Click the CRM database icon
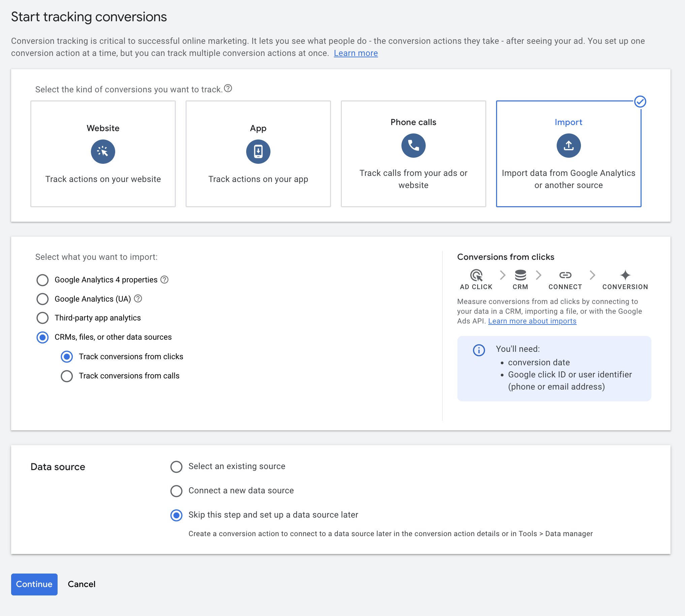Screen dimensions: 685x616 click(520, 275)
